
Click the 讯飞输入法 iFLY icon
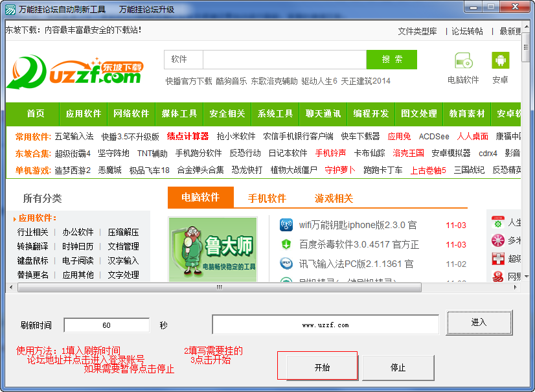point(286,264)
